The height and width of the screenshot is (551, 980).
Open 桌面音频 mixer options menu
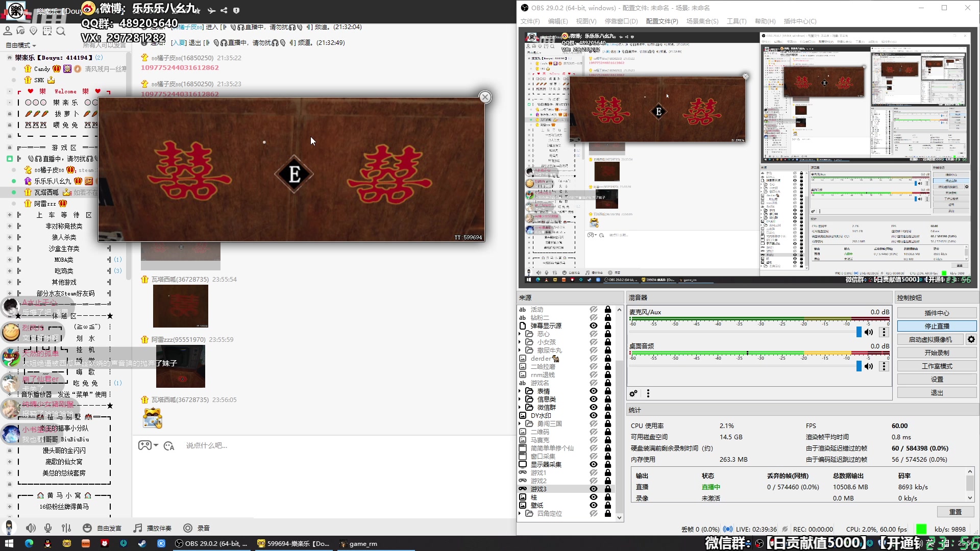(x=884, y=366)
